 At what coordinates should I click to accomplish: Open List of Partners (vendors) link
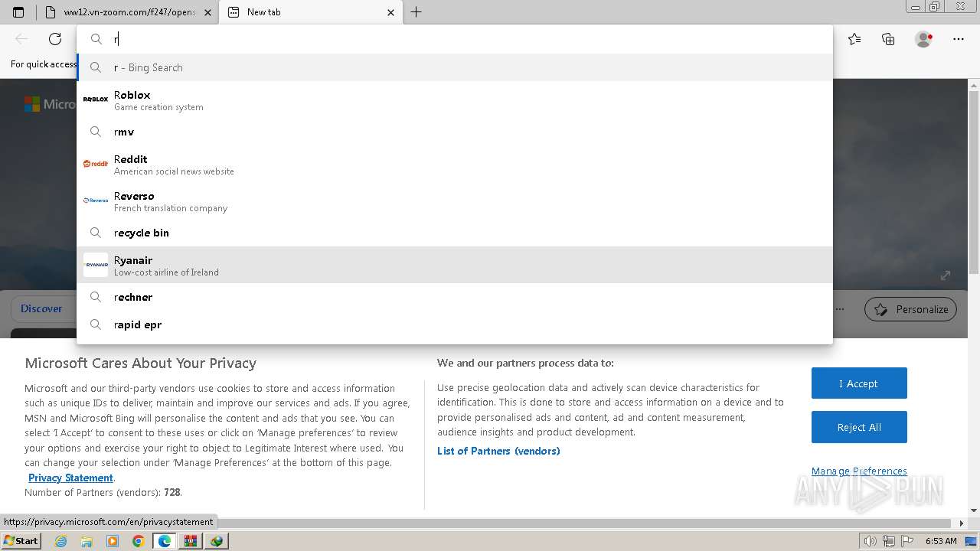tap(498, 452)
